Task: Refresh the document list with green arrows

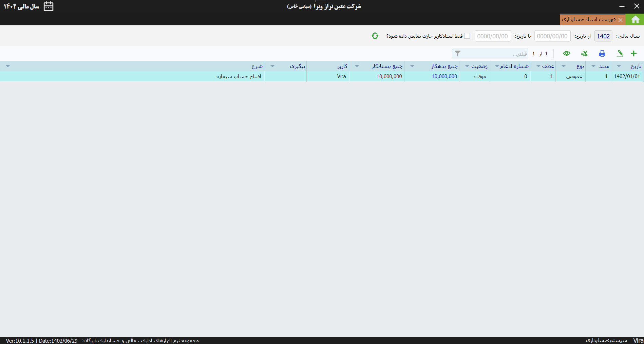Action: tap(375, 36)
